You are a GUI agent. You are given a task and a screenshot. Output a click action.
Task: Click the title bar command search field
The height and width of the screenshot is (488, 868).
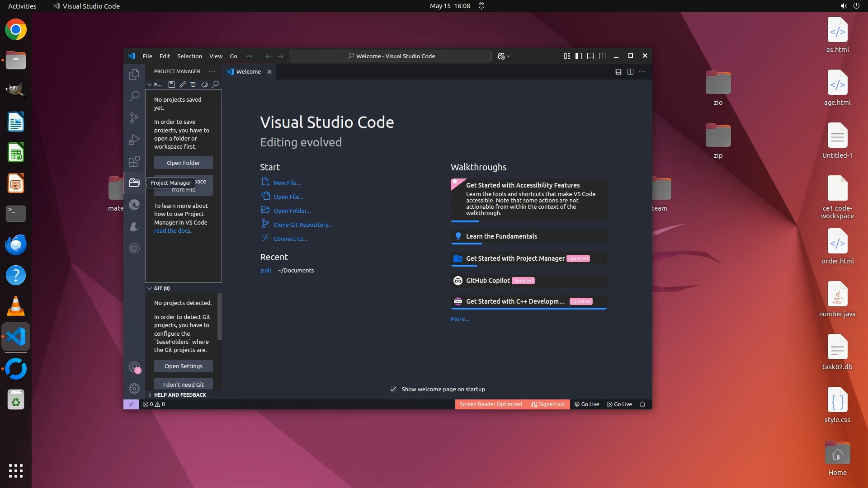click(x=391, y=56)
